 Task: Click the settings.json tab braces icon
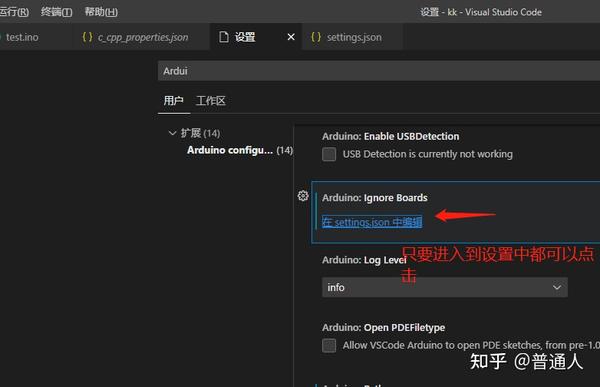[x=316, y=37]
